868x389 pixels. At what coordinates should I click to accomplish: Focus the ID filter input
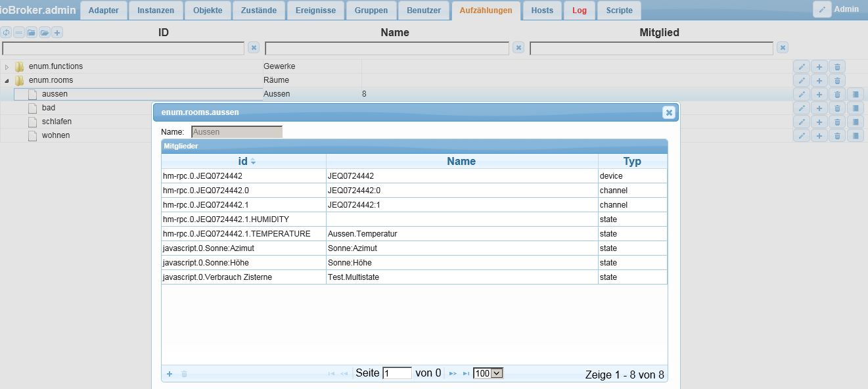tap(124, 48)
